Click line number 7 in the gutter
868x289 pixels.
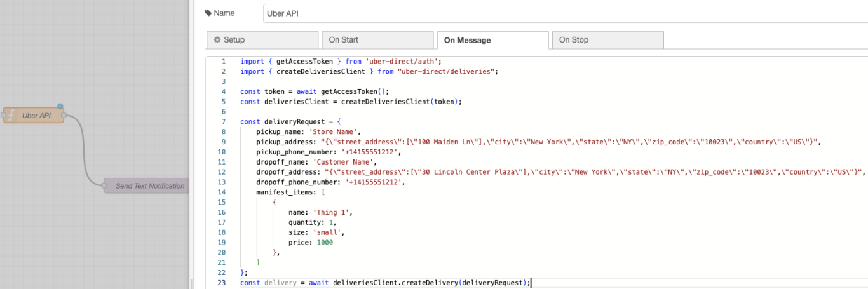223,121
